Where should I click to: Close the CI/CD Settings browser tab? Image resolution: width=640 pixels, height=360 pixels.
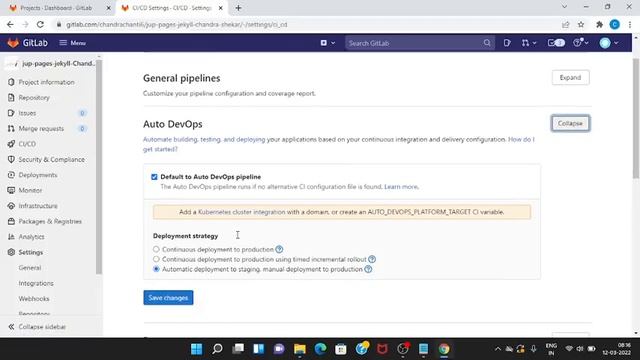(221, 8)
